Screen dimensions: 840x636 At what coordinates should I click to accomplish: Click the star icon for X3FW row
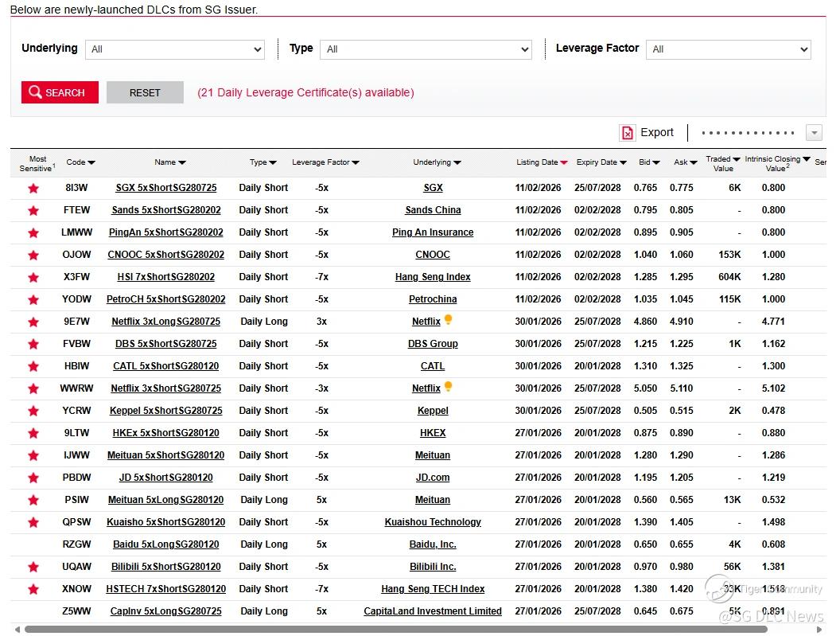[x=33, y=278]
